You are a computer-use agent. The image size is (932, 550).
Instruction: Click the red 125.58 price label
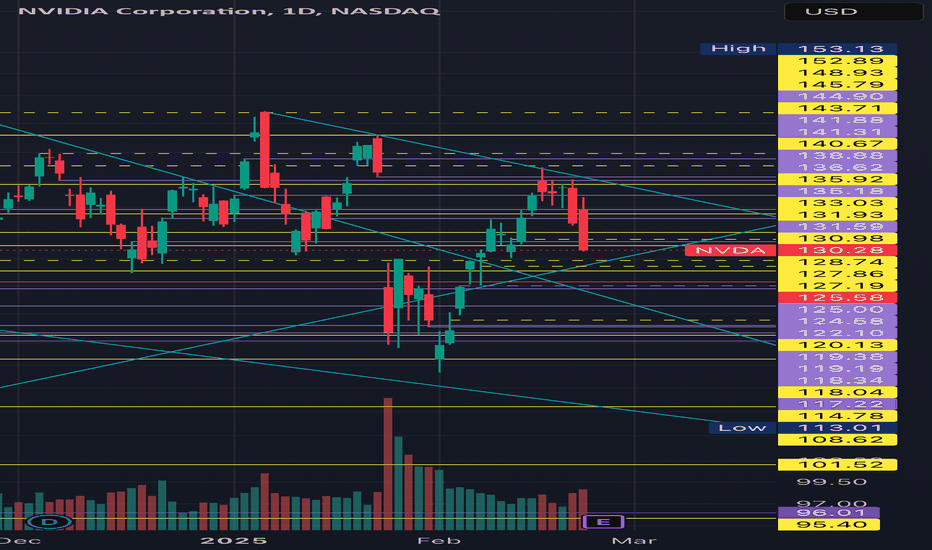tap(837, 297)
